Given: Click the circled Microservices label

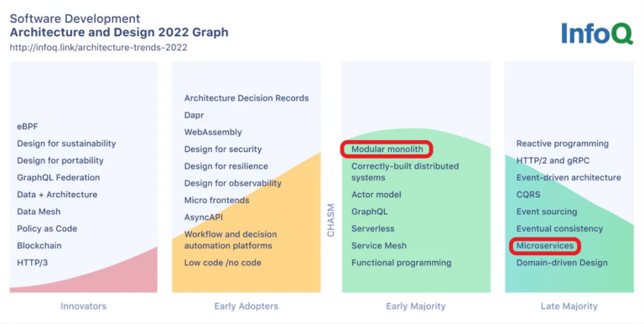Looking at the screenshot, I should point(544,246).
